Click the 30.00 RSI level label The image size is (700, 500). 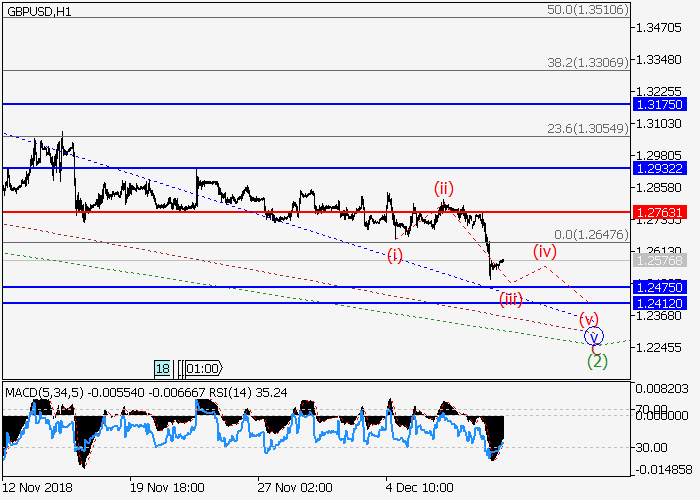click(x=651, y=447)
